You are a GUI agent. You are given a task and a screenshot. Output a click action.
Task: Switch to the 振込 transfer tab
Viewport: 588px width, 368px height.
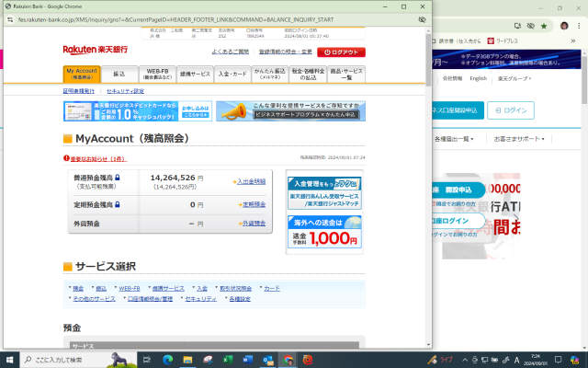(119, 74)
